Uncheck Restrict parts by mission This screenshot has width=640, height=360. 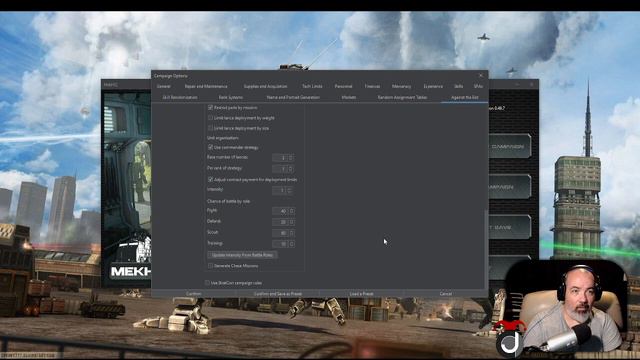211,108
